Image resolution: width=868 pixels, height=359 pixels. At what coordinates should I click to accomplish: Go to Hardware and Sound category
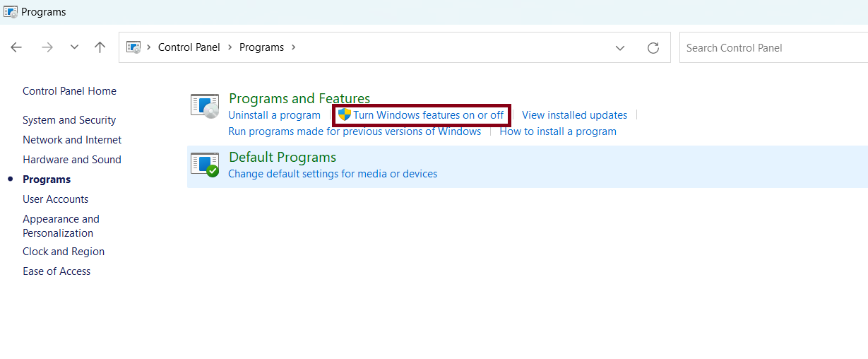pos(72,160)
